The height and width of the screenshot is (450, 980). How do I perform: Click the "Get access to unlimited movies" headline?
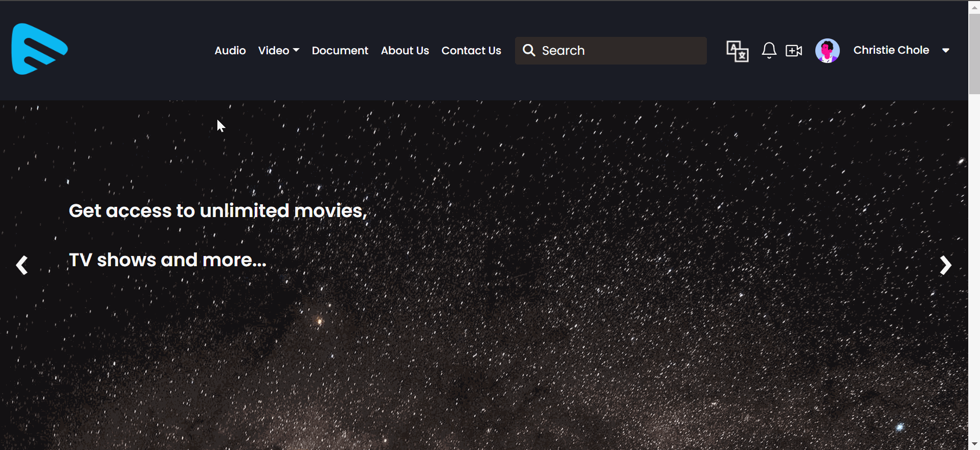click(x=218, y=211)
